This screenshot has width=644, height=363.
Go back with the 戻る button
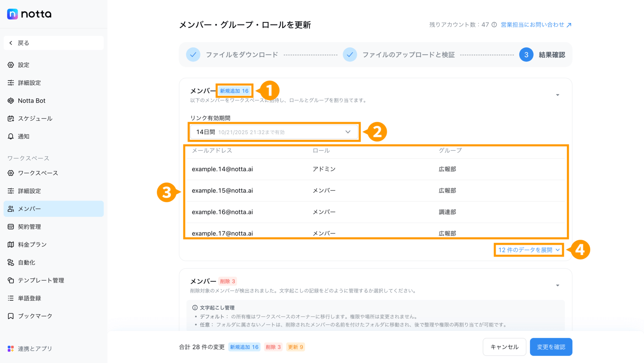tap(54, 43)
